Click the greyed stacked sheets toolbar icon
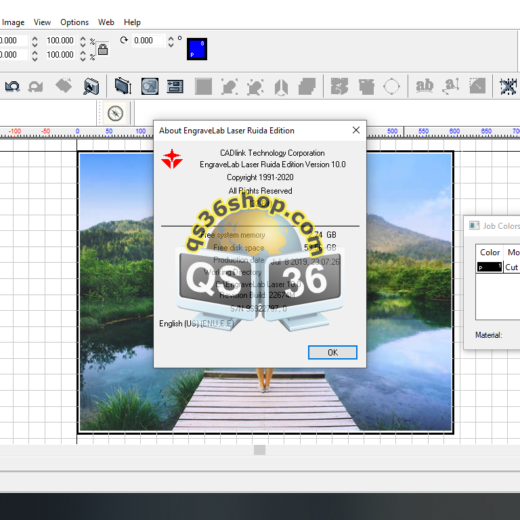520x520 pixels. click(x=307, y=87)
